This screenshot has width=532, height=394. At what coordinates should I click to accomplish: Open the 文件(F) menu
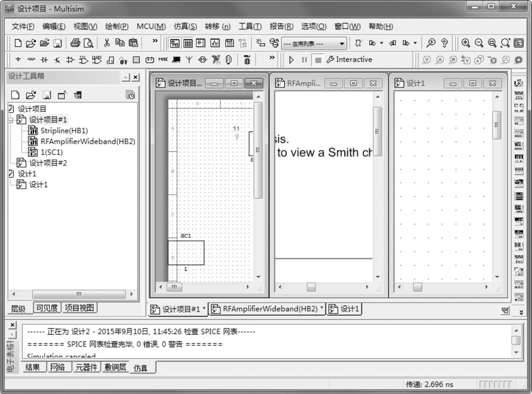coord(23,26)
